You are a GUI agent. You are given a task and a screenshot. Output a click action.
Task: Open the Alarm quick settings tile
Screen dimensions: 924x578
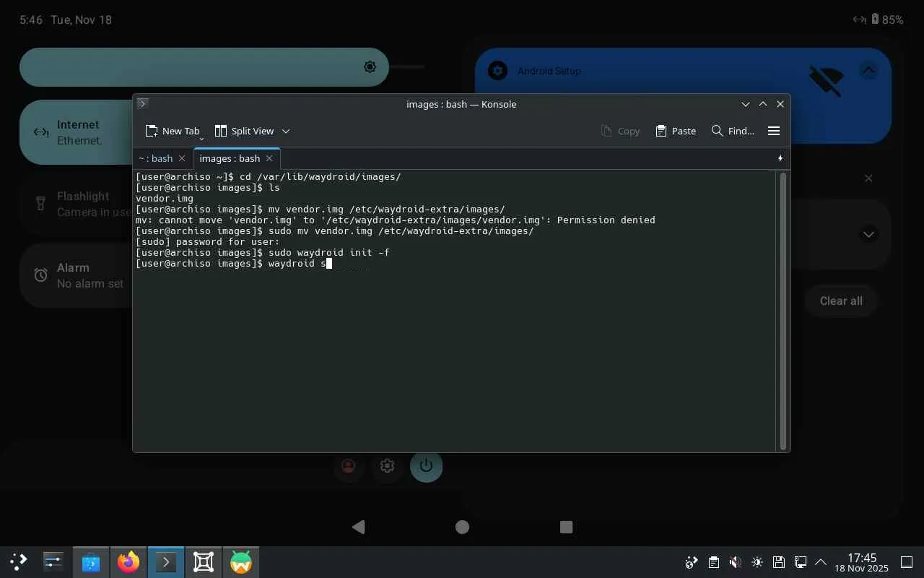76,275
